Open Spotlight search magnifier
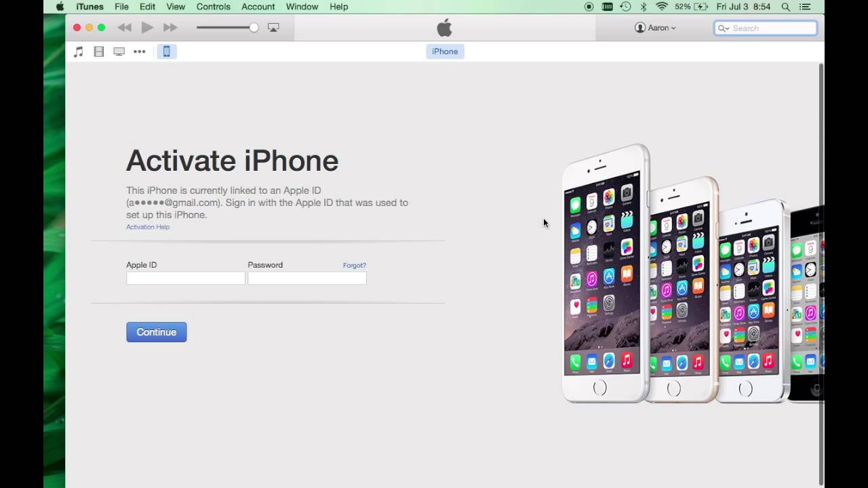Screen dimensions: 868x488 click(785, 7)
